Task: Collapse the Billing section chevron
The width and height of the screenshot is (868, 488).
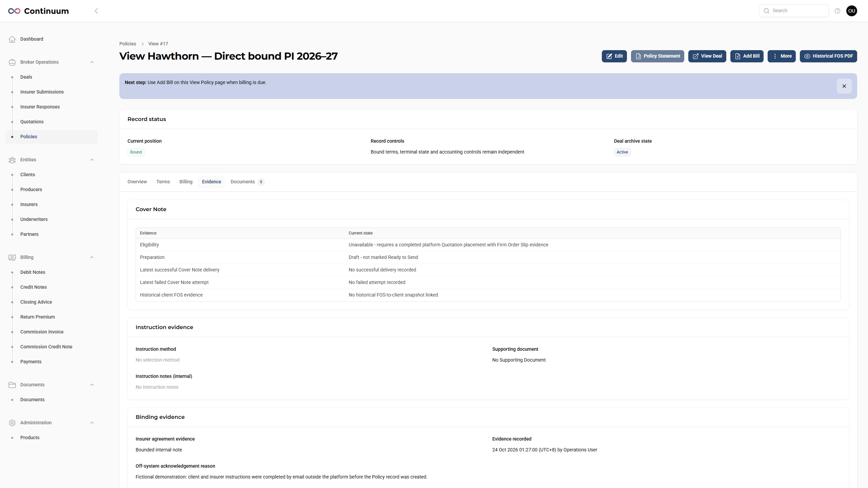Action: 92,257
